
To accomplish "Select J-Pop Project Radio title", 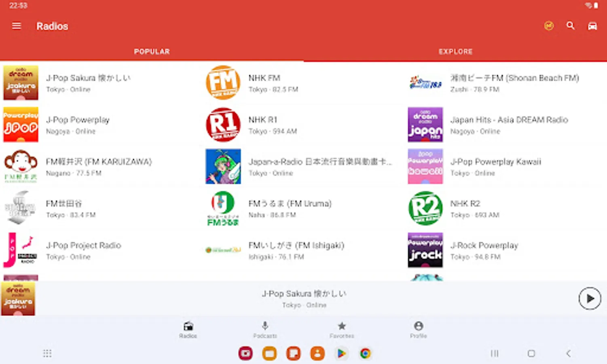I will click(83, 245).
